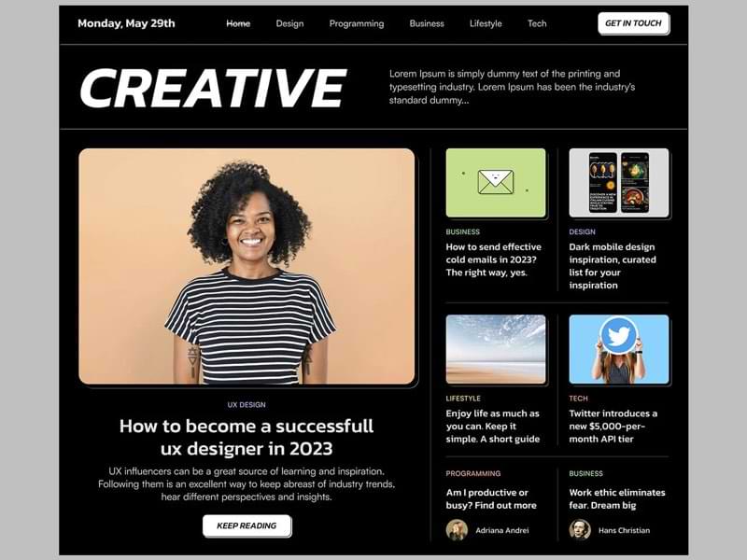Click Hans Christian's avatar

(580, 530)
